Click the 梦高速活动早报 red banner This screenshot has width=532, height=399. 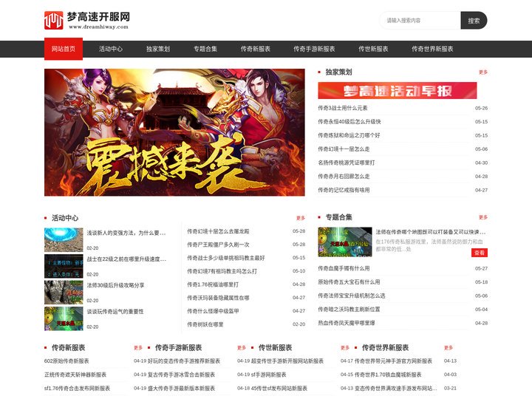point(398,91)
